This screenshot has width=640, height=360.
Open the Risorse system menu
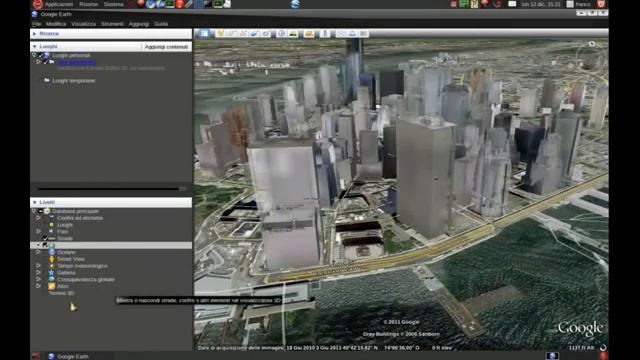89,4
